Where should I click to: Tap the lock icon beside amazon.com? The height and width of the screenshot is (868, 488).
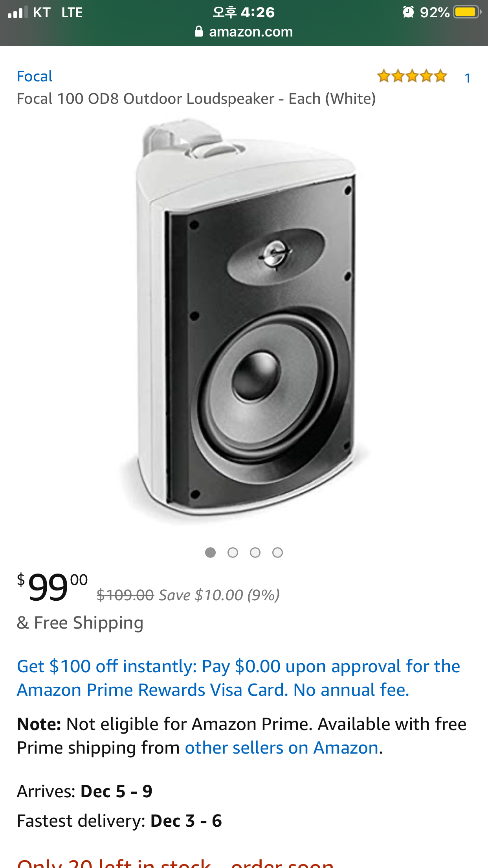tap(199, 31)
